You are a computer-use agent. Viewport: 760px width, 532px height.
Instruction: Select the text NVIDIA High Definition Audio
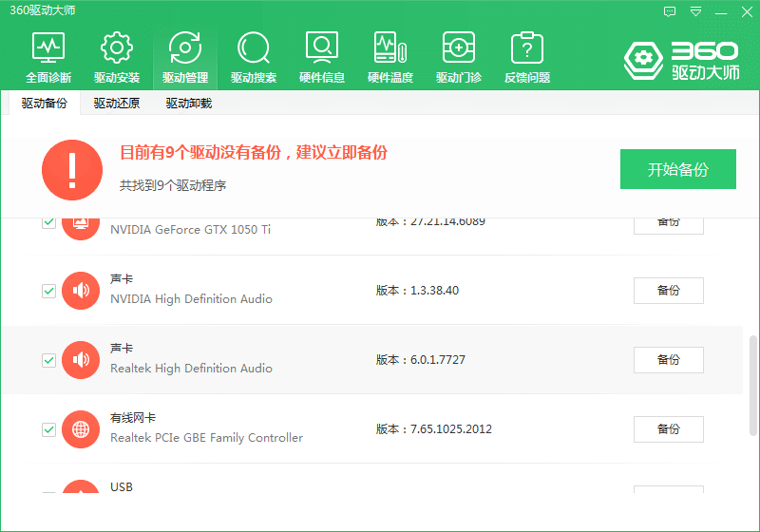point(191,299)
